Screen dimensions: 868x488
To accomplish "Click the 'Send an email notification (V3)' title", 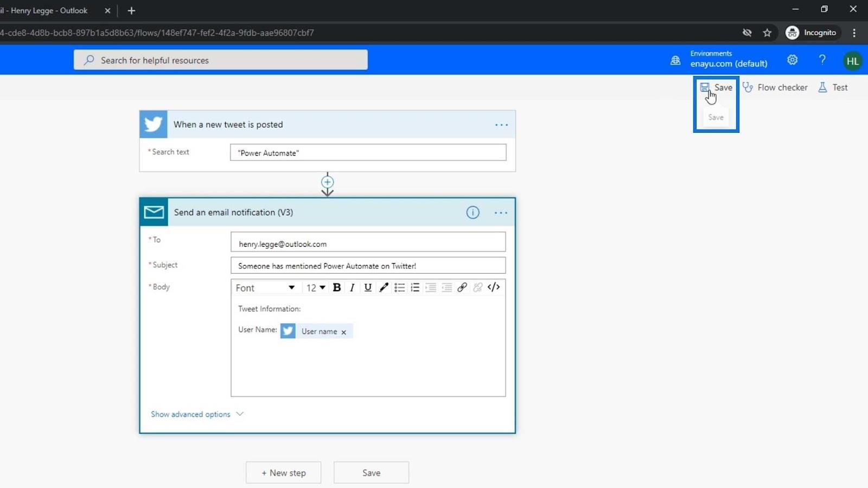I will (x=234, y=212).
